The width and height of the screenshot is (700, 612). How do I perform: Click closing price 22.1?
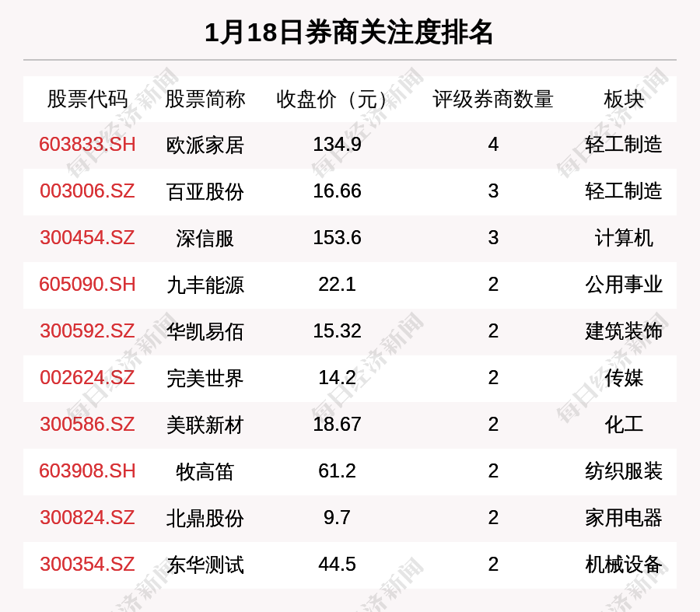pos(337,285)
